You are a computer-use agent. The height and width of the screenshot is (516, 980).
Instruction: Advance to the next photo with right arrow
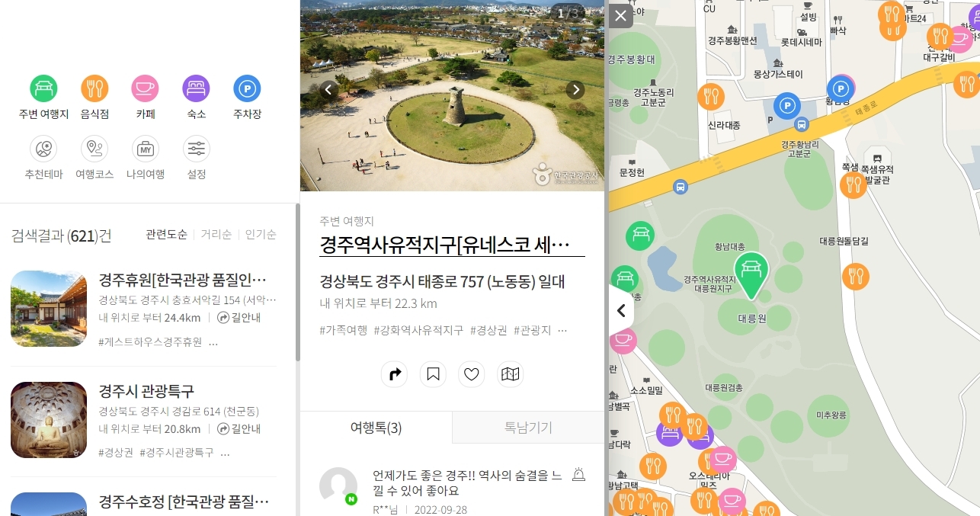pos(575,89)
